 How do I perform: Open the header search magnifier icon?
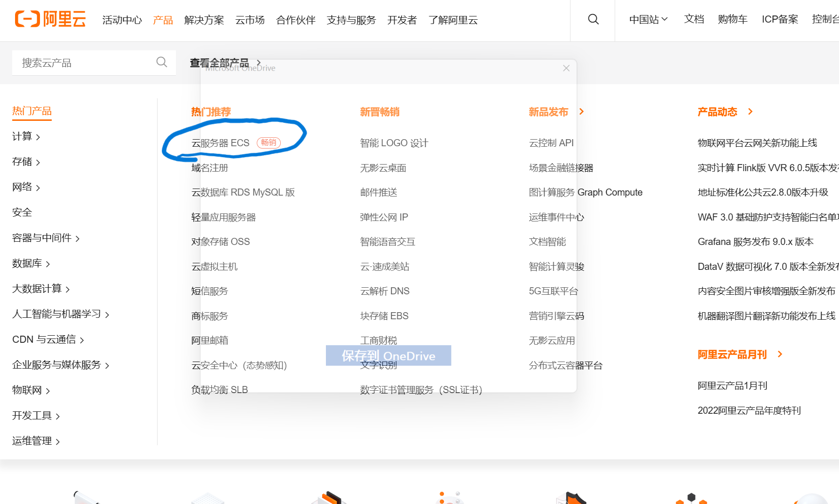(593, 19)
